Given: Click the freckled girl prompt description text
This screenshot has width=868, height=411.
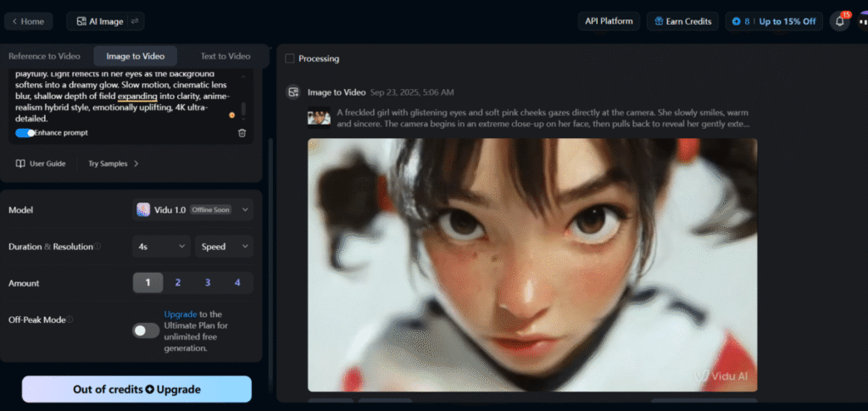Looking at the screenshot, I should pyautogui.click(x=543, y=119).
